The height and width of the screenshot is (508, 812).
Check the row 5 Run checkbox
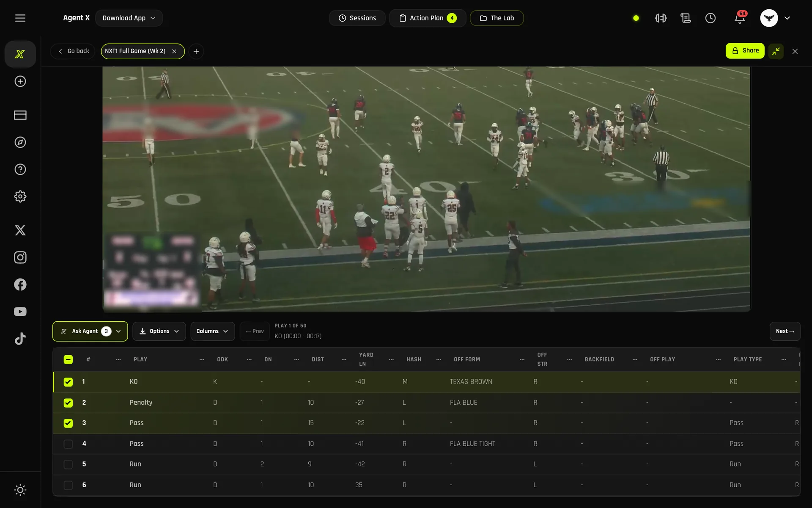(68, 464)
